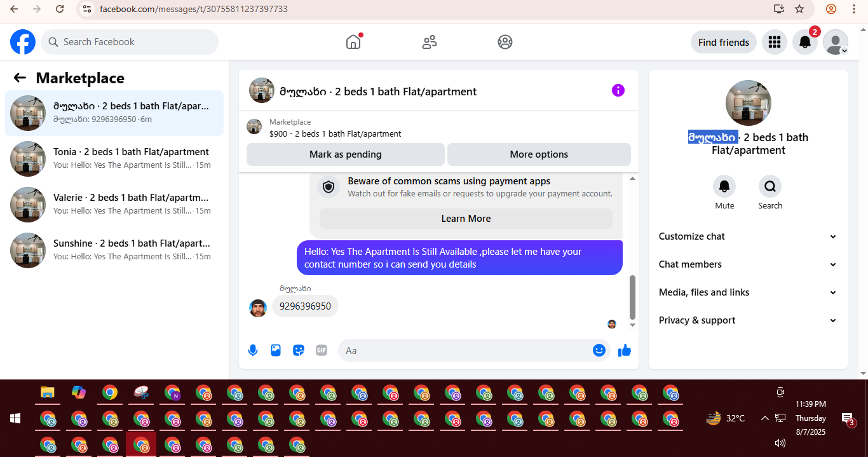The image size is (868, 457).
Task: Open the Friends icon in top navigation
Action: click(x=430, y=42)
